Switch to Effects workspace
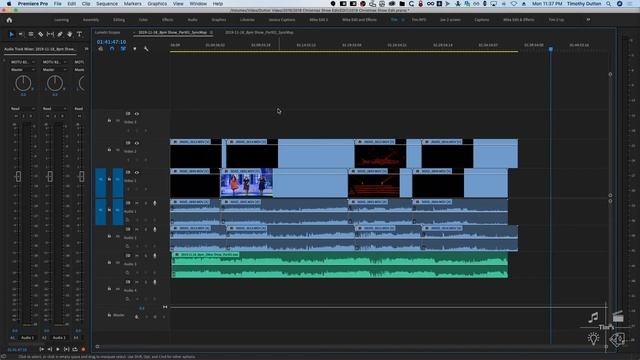Viewport: 640px width, 360px height. [x=167, y=20]
